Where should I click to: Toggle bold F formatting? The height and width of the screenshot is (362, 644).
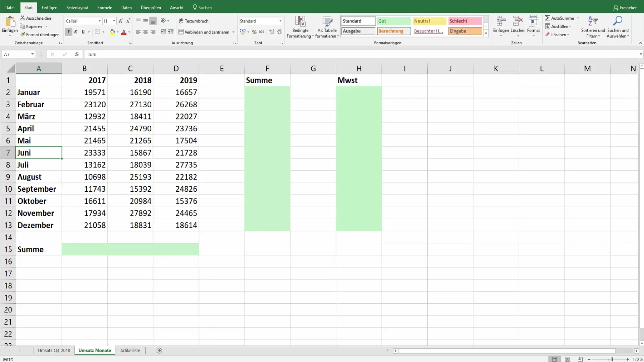[x=68, y=32]
